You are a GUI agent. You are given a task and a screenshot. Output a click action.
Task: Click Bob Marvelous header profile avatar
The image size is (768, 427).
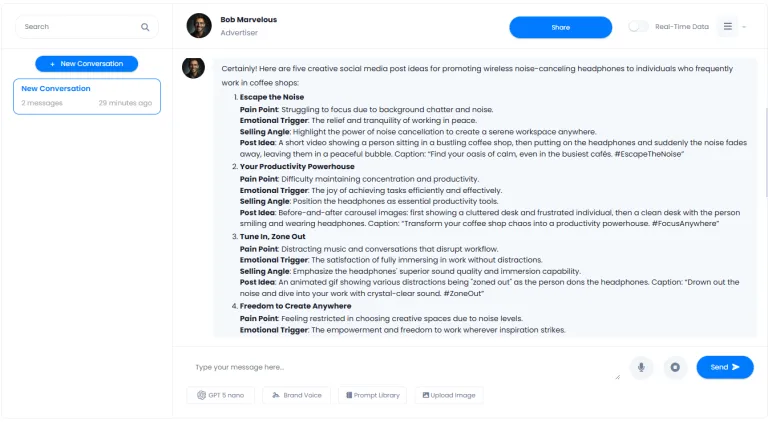[x=199, y=25]
